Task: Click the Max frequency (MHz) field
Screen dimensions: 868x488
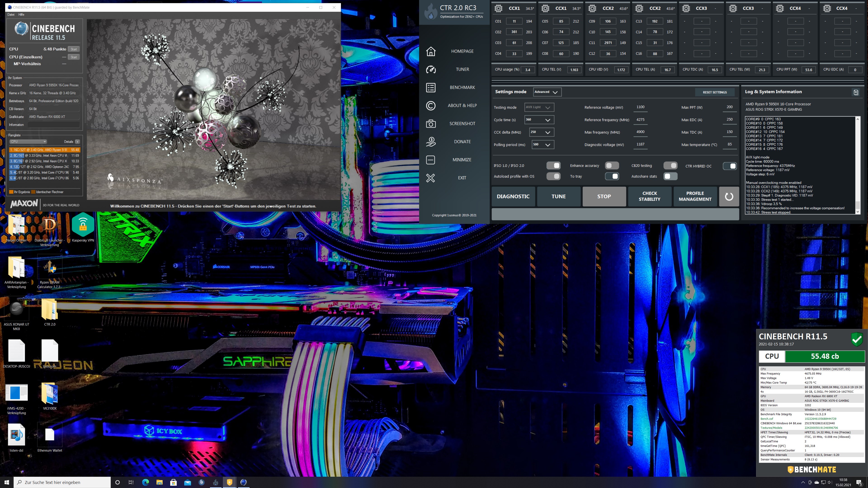Action: coord(641,132)
